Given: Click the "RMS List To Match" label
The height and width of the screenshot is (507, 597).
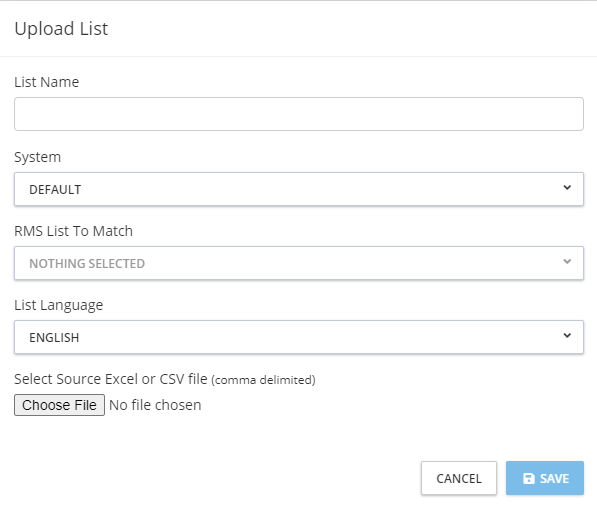Looking at the screenshot, I should [73, 231].
